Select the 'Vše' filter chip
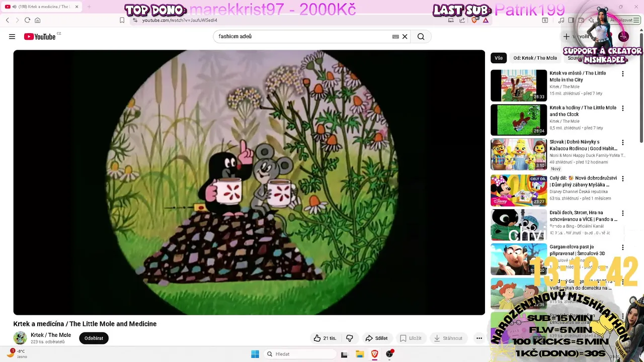Viewport: 644px width, 362px height. point(499,58)
